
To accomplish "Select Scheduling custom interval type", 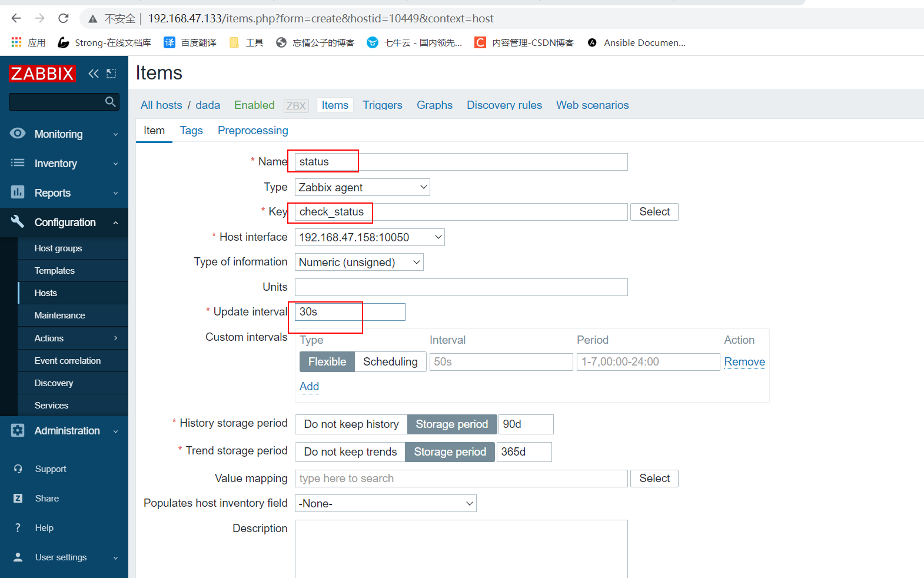I will point(390,362).
